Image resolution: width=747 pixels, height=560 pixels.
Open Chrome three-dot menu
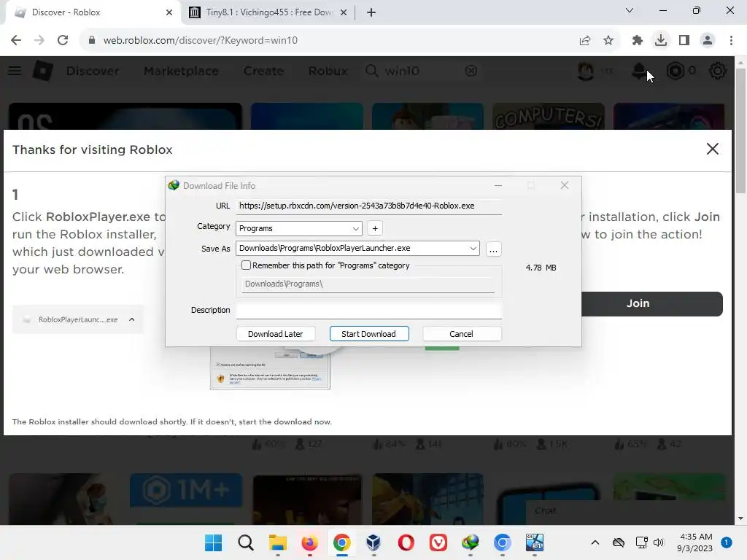click(731, 41)
